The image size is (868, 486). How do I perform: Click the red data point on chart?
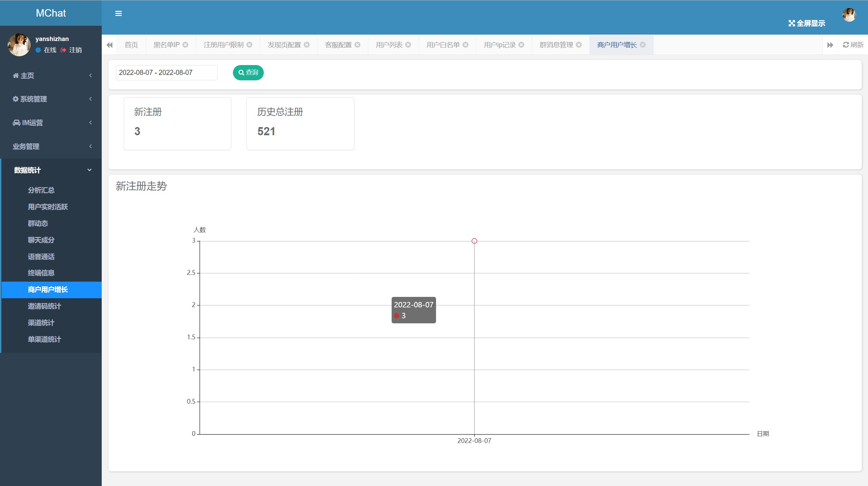[474, 241]
